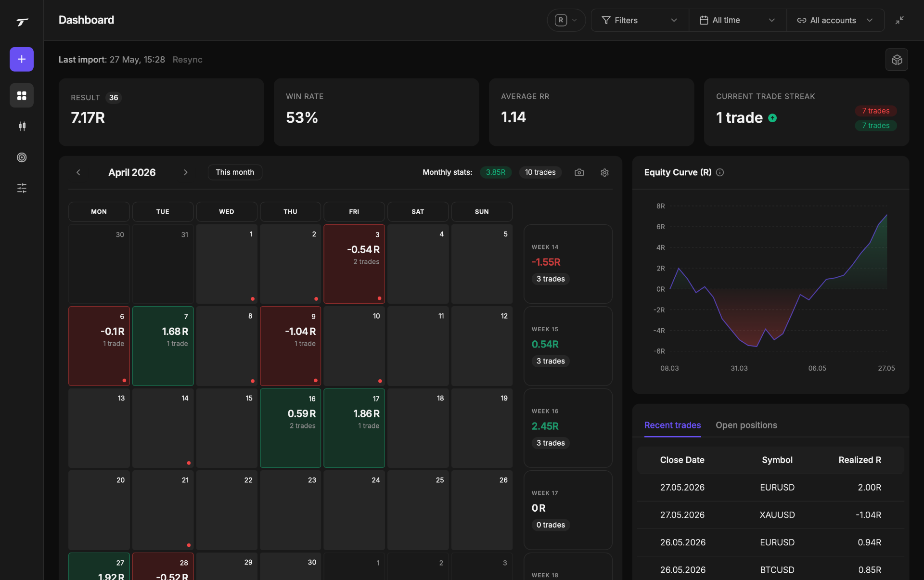Viewport: 924px width, 580px height.
Task: Take calendar screenshot with camera icon
Action: 579,172
